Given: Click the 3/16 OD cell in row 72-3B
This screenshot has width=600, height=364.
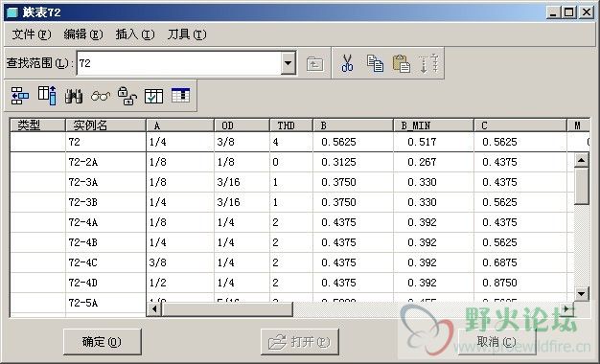Looking at the screenshot, I should tap(242, 202).
